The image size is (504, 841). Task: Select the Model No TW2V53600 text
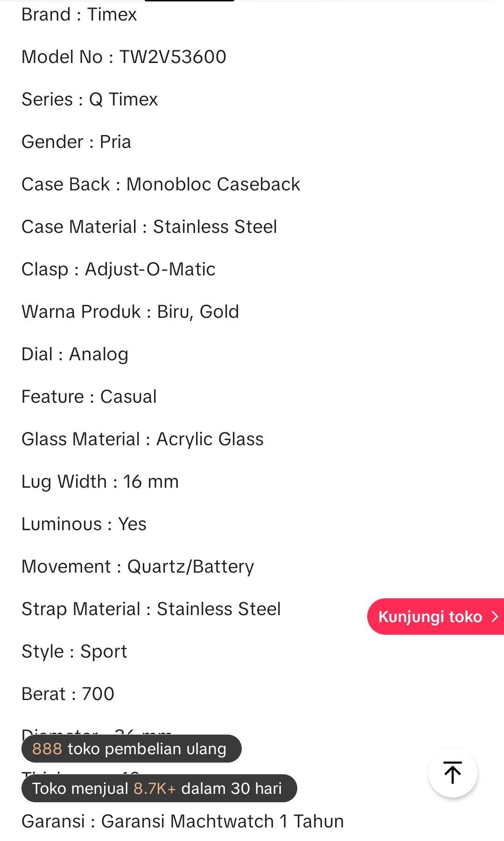tap(124, 57)
